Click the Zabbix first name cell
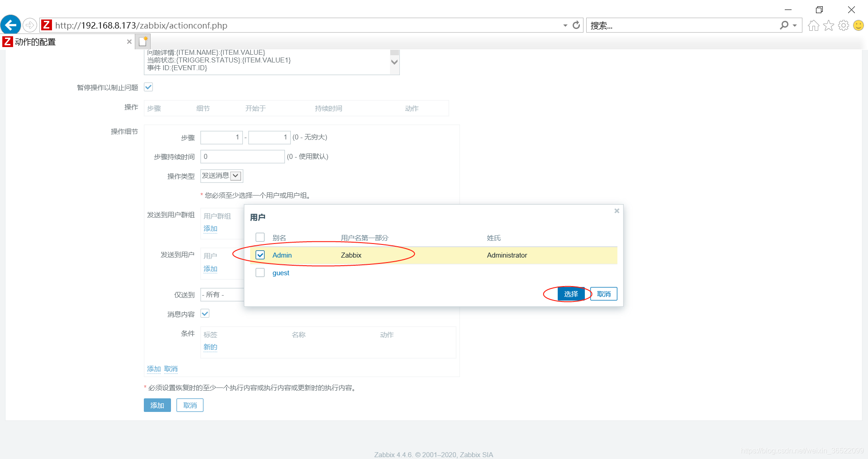 [351, 255]
